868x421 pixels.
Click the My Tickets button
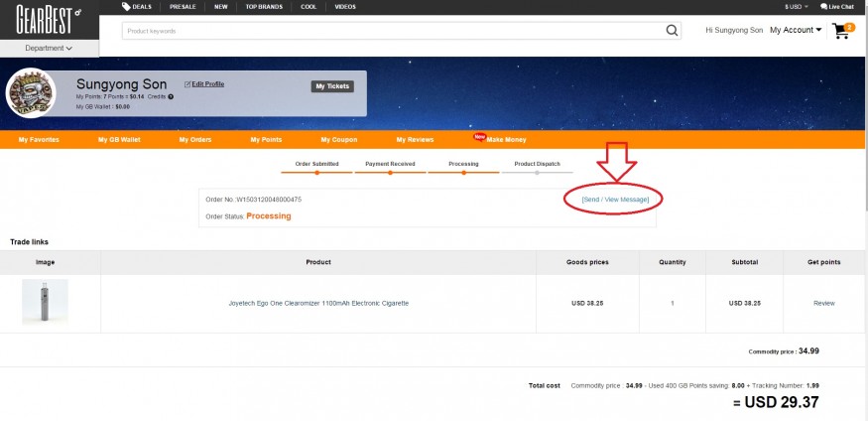click(332, 86)
